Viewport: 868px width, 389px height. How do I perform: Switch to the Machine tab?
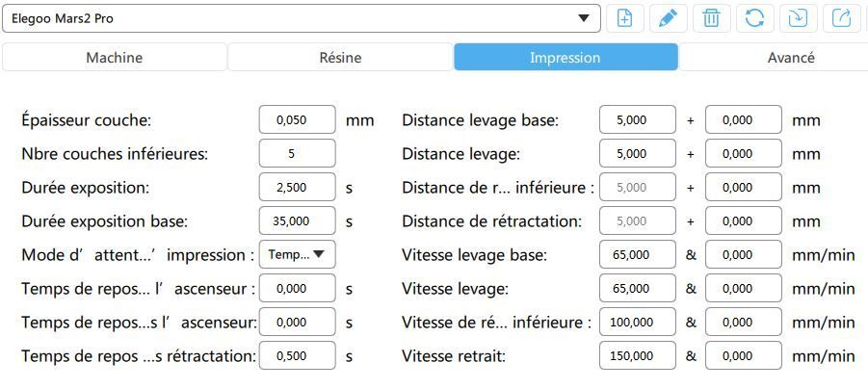(114, 58)
